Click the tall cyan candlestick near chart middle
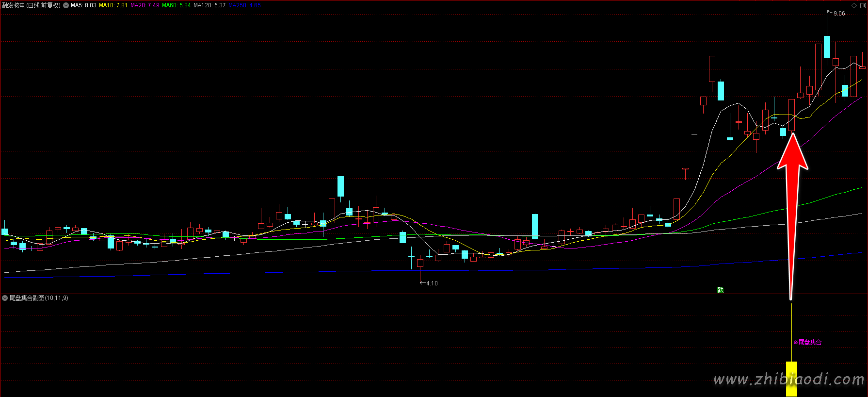The height and width of the screenshot is (397, 868). click(340, 186)
